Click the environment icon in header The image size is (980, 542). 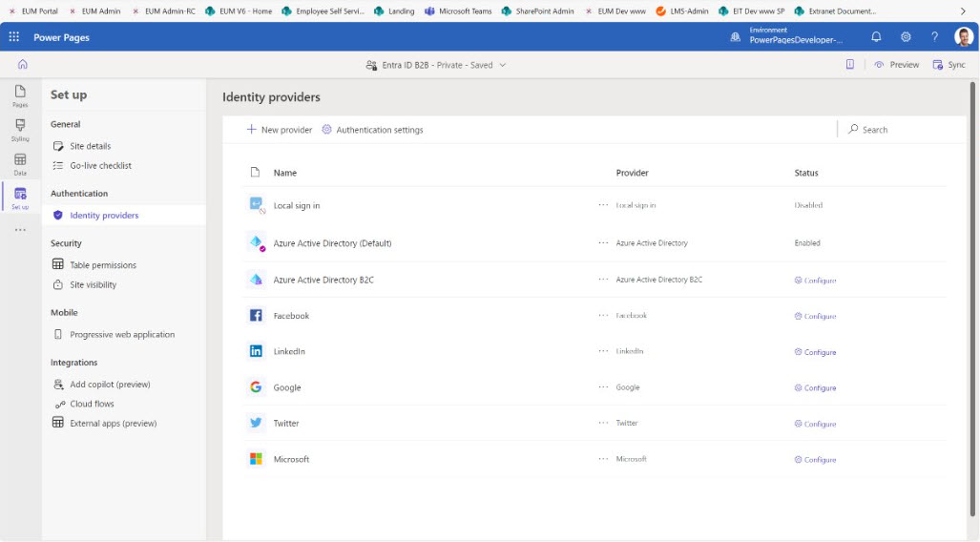[x=736, y=37]
